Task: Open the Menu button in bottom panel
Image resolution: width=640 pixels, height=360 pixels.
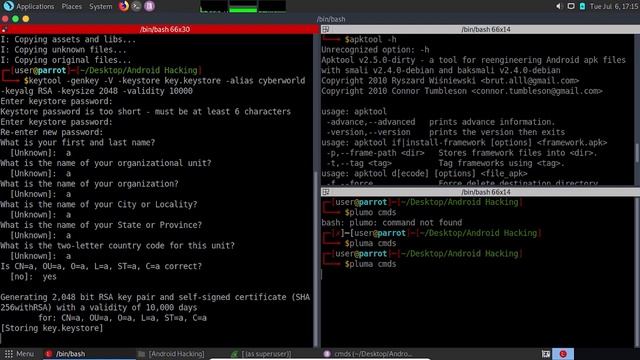Action: pyautogui.click(x=19, y=354)
